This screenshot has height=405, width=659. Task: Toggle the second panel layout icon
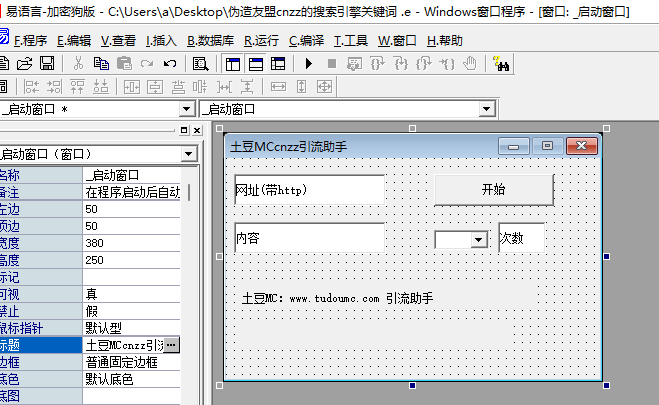point(256,64)
